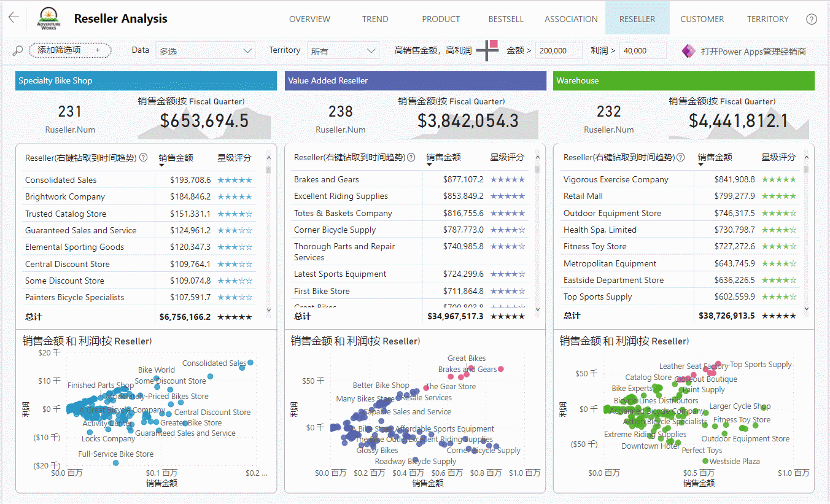The image size is (830, 504).
Task: Click star rating of Vigorous Exercise Company
Action: point(779,179)
